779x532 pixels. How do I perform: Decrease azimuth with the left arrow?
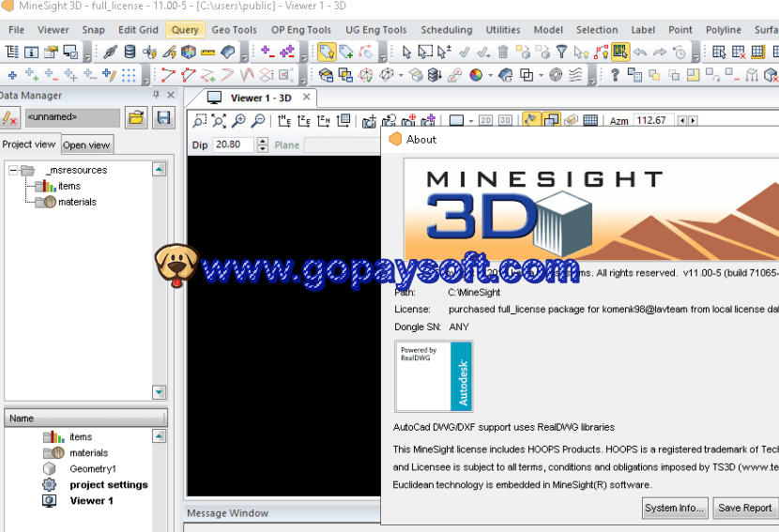coord(682,120)
